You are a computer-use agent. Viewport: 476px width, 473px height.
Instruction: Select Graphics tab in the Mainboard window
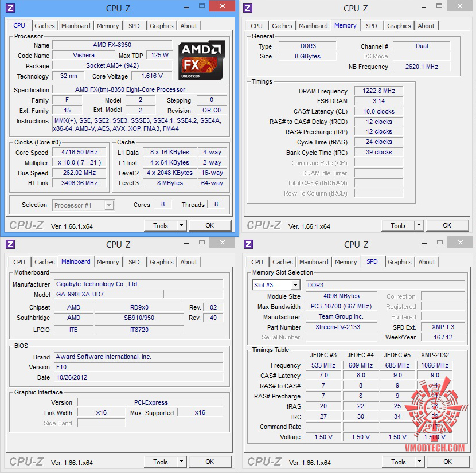162,262
